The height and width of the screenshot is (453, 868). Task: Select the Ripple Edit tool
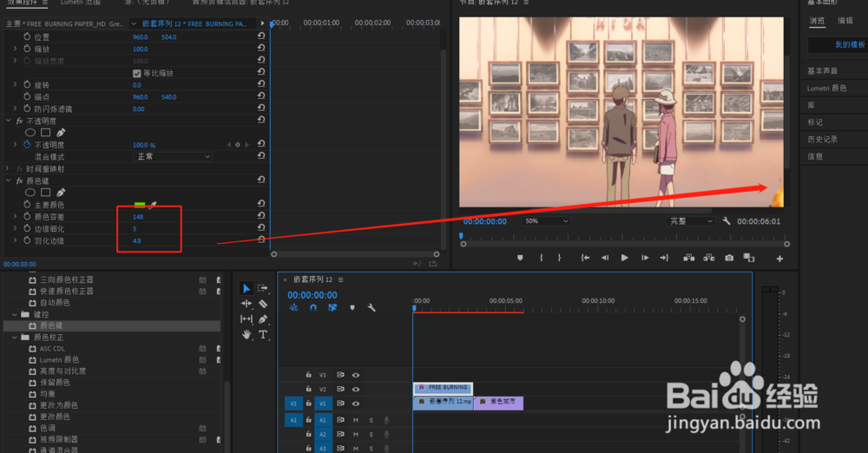[x=247, y=304]
